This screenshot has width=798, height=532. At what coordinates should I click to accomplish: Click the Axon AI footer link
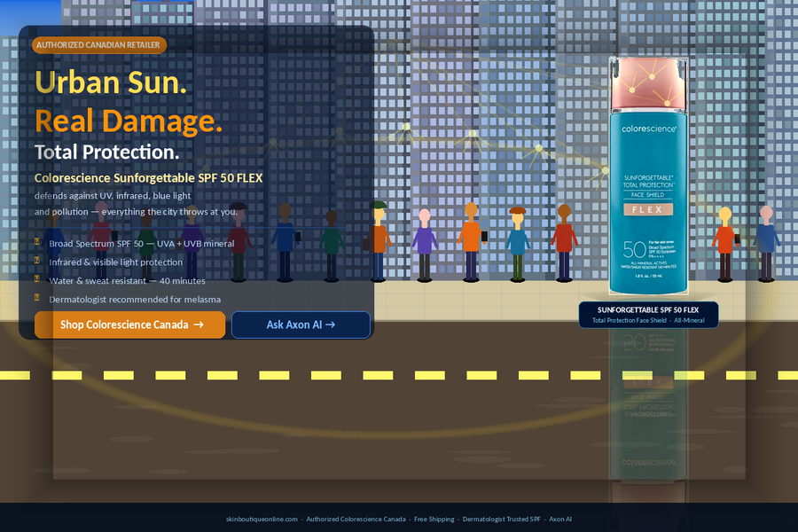[559, 520]
